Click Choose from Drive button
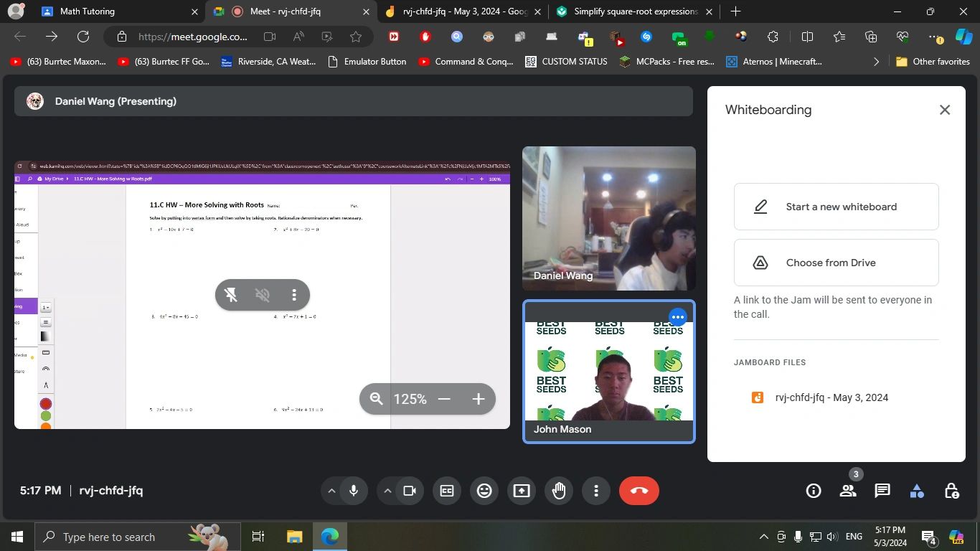The width and height of the screenshot is (980, 551). click(x=836, y=263)
